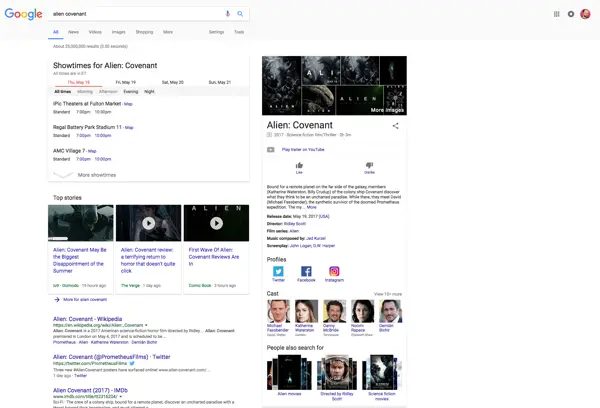Image resolution: width=600 pixels, height=408 pixels.
Task: Open More for alien covenant link
Action: (x=85, y=300)
